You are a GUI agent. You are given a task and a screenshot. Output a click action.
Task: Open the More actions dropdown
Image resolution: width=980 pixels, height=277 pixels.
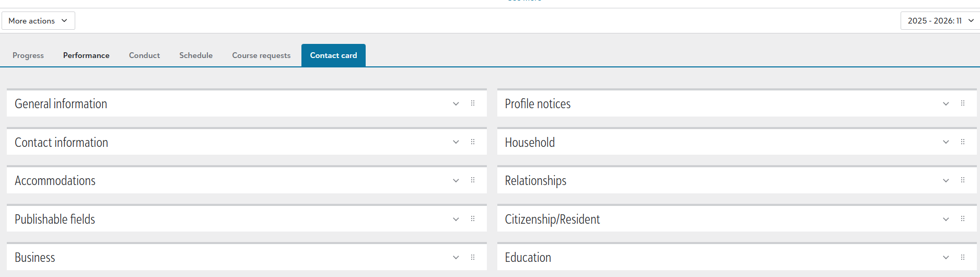[38, 21]
